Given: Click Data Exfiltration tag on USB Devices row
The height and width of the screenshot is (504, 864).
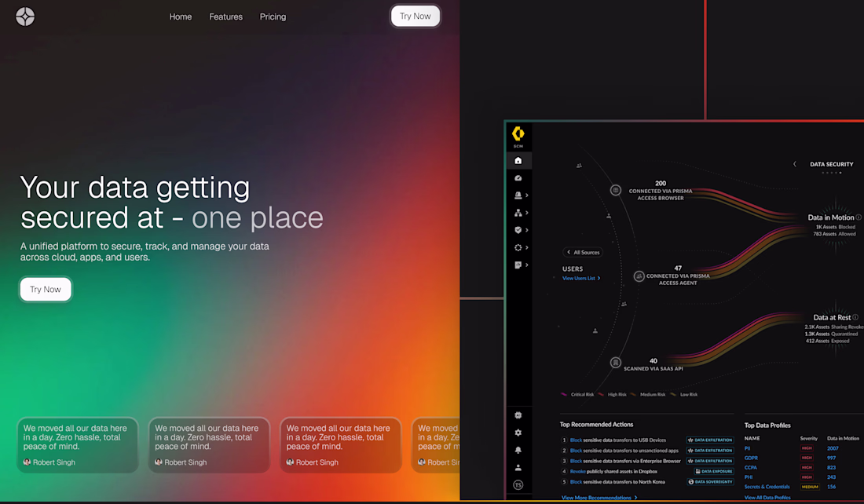Looking at the screenshot, I should pos(710,440).
